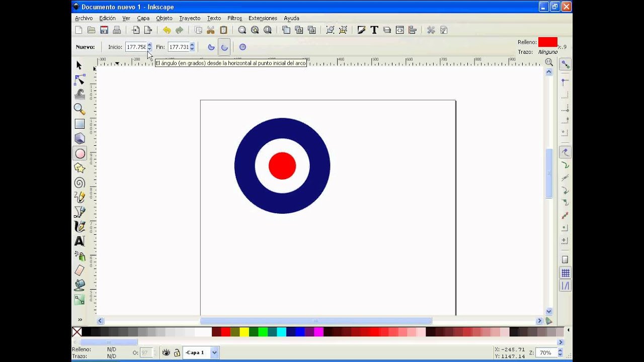Toggle snap to guides button

click(565, 286)
